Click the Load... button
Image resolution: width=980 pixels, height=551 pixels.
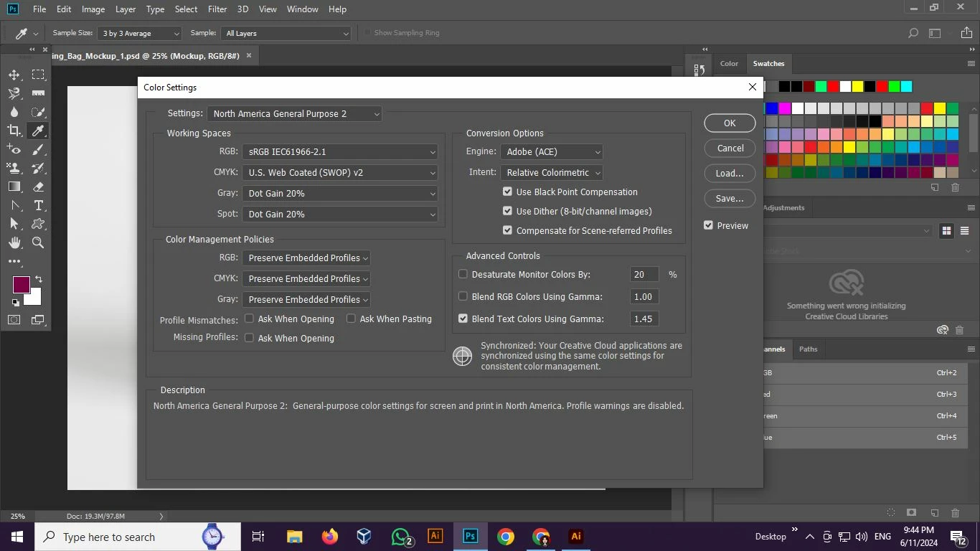(730, 173)
